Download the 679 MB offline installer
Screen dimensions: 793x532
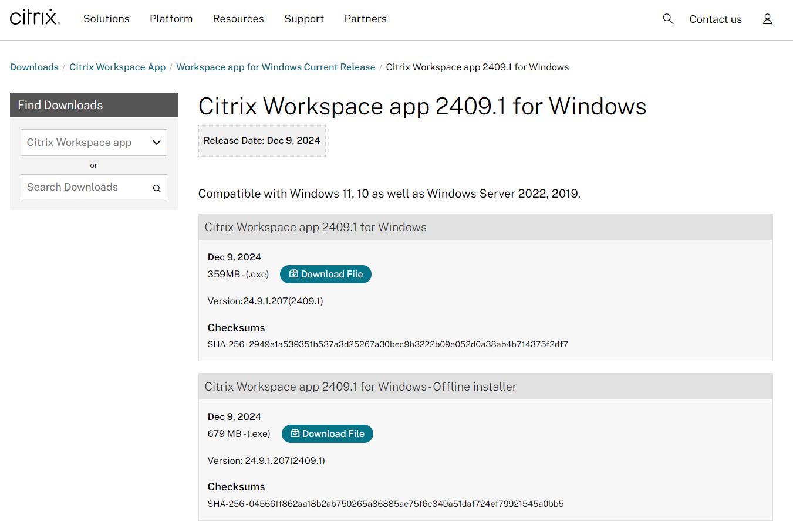pyautogui.click(x=328, y=433)
